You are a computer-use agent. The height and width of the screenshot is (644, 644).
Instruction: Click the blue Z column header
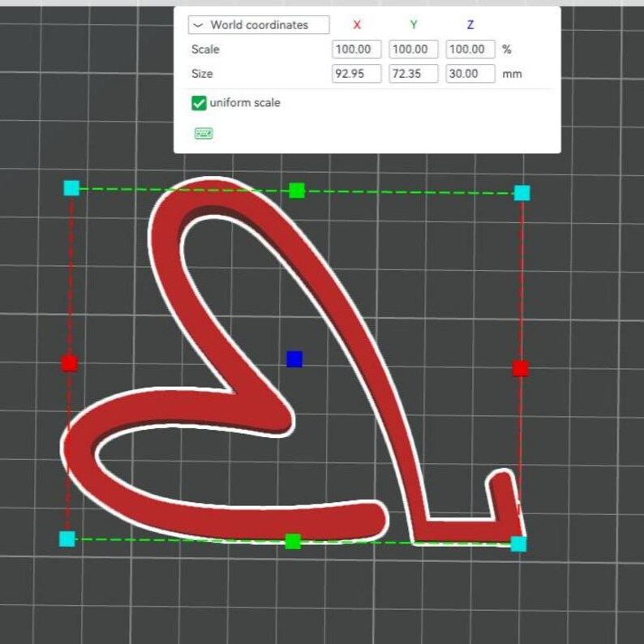(x=470, y=25)
